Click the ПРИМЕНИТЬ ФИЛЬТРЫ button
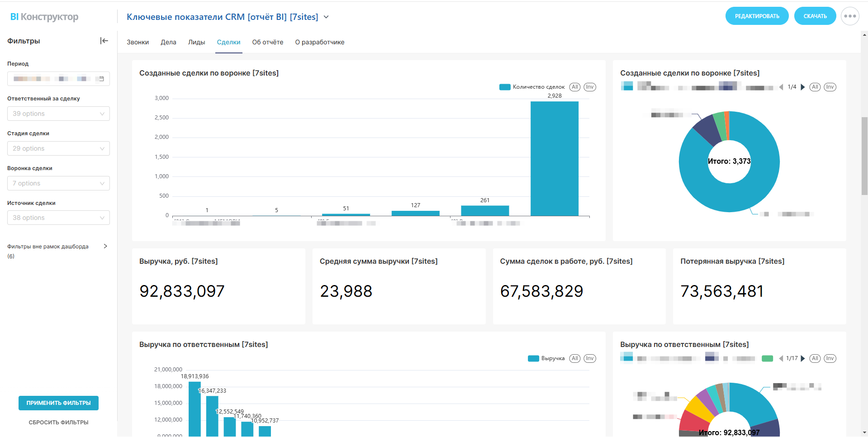The height and width of the screenshot is (437, 868). (58, 403)
